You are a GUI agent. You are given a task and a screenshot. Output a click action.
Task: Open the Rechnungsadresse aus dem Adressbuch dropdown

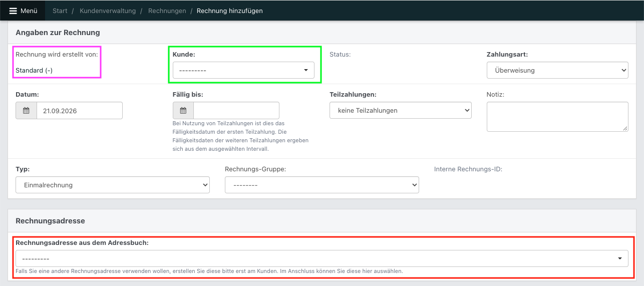(322, 258)
